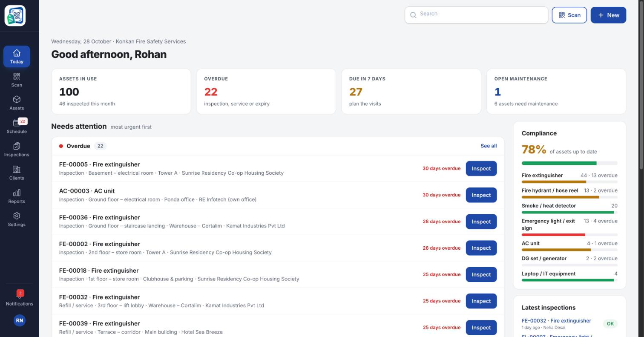Click the app logo in sidebar
Viewport: 644px width, 337px height.
pos(15,16)
